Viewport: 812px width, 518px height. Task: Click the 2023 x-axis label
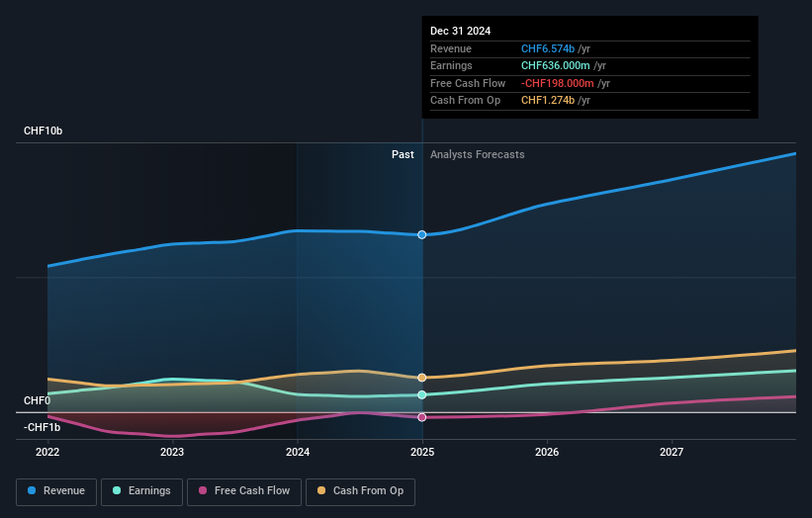172,452
